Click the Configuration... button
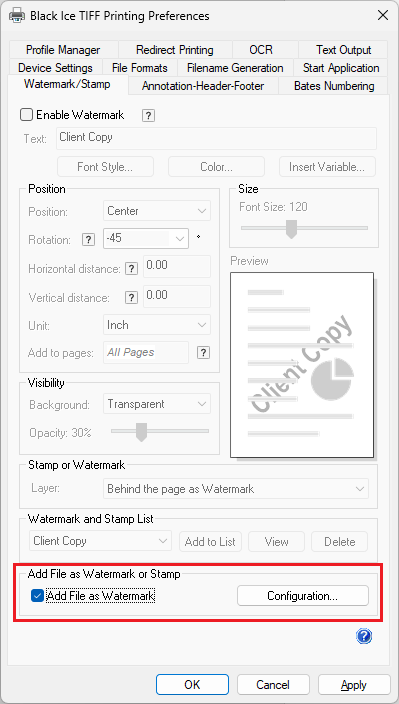399x704 pixels. pos(303,596)
